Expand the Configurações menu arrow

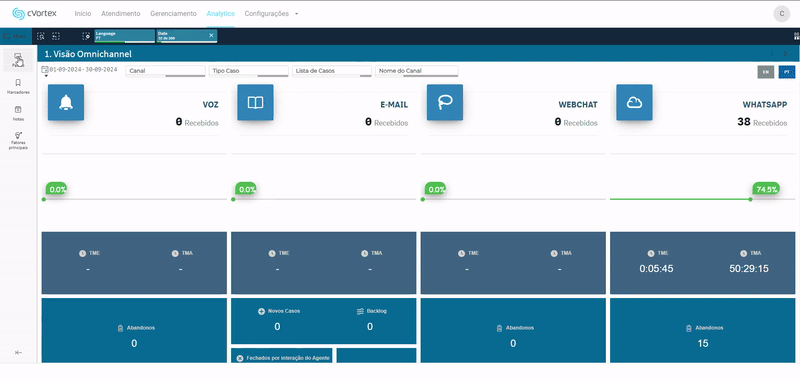(296, 14)
